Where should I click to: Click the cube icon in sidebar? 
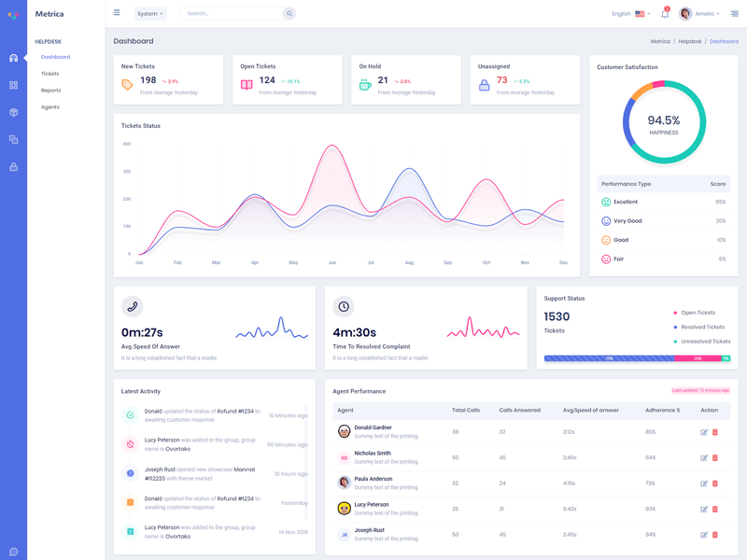point(13,112)
